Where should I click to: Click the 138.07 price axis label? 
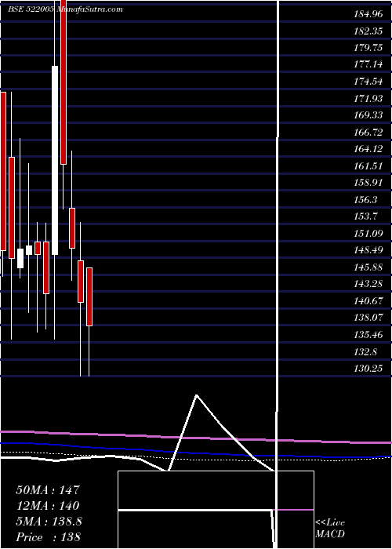[x=368, y=318]
